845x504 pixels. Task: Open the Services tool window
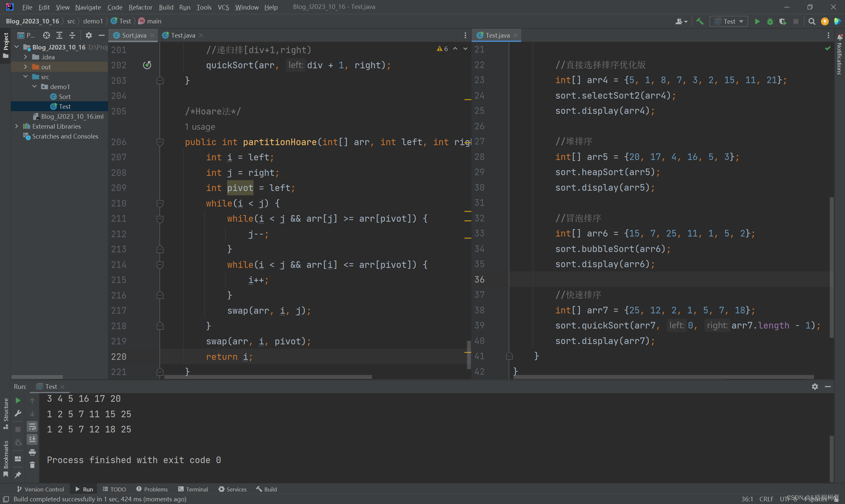pos(233,489)
